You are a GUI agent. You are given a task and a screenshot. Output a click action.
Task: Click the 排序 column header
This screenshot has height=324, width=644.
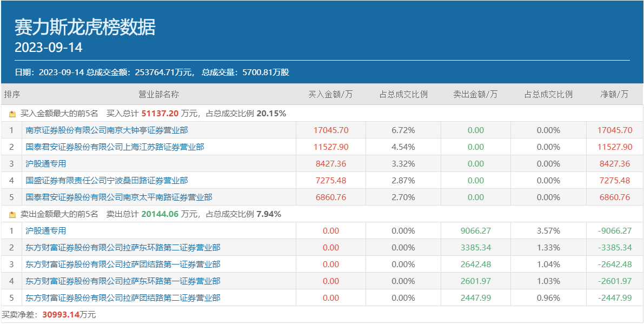[x=12, y=94]
